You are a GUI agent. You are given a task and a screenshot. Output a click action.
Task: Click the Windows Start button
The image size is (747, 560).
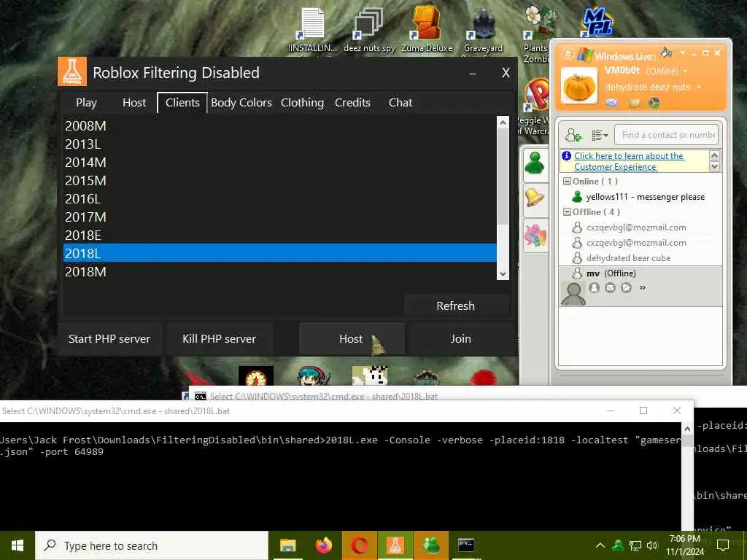18,545
